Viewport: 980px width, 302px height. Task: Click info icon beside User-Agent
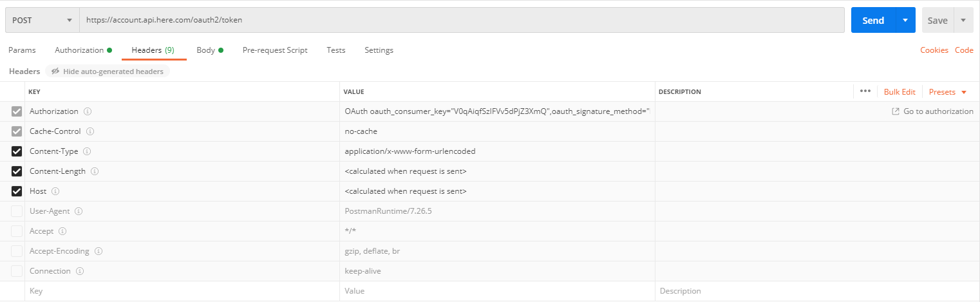point(79,211)
